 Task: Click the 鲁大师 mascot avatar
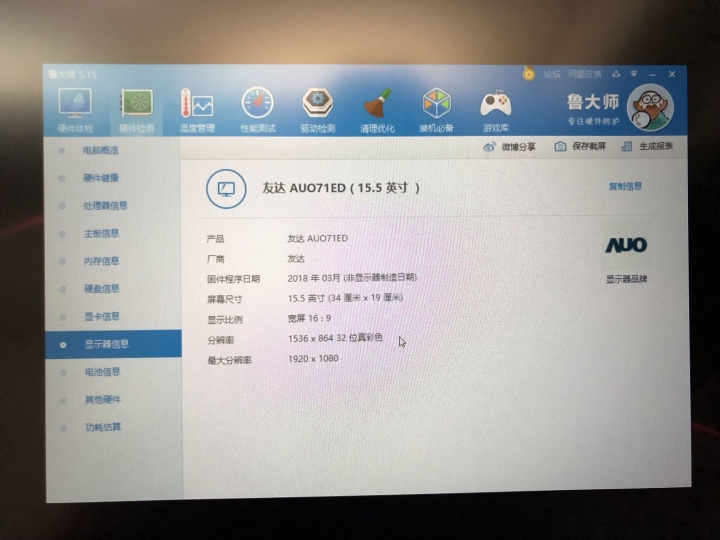[650, 107]
